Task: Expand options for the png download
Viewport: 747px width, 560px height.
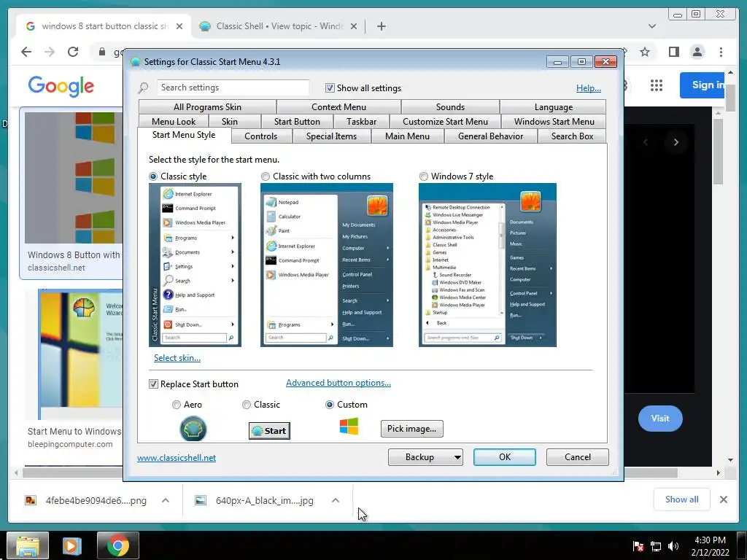Action: [x=166, y=500]
